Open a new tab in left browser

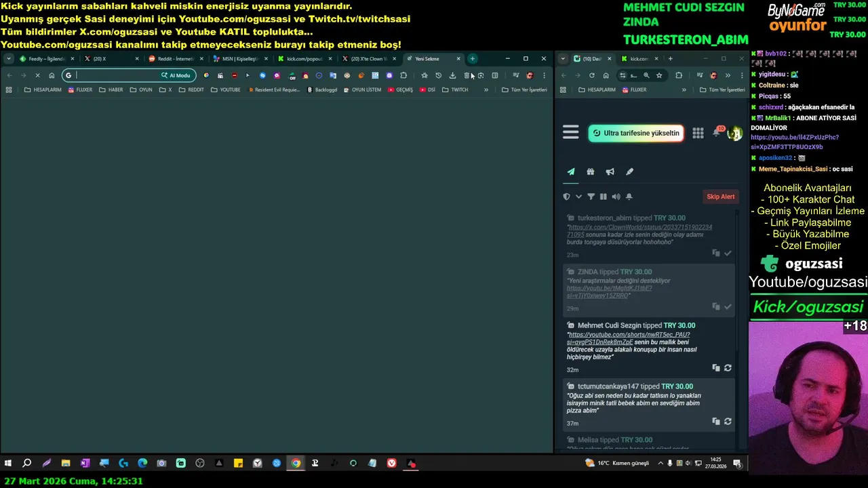473,59
